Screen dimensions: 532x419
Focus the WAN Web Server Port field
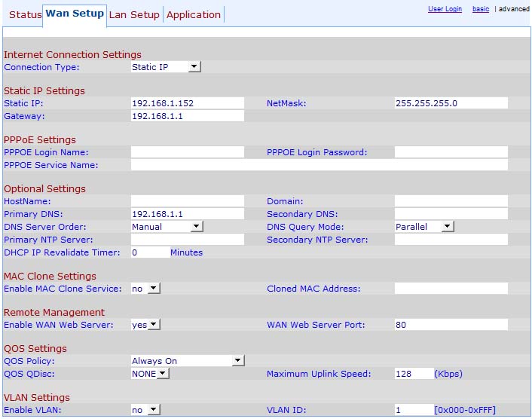[x=451, y=325]
